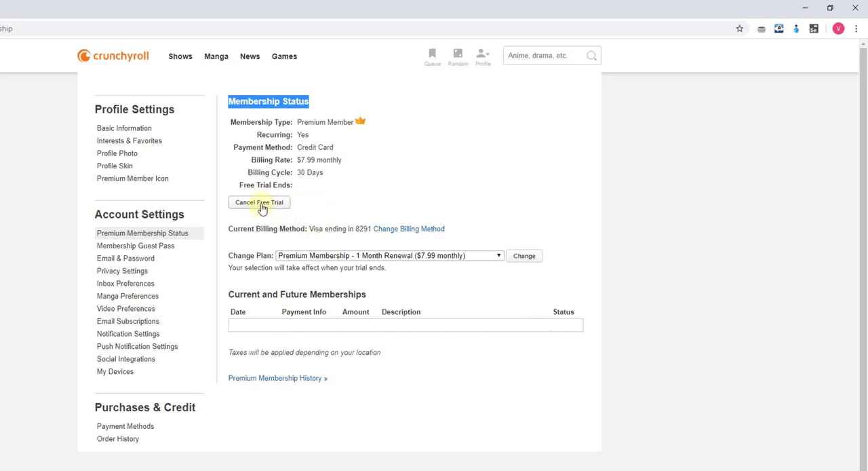The width and height of the screenshot is (868, 471).
Task: Open Profile Photo settings
Action: click(x=117, y=153)
